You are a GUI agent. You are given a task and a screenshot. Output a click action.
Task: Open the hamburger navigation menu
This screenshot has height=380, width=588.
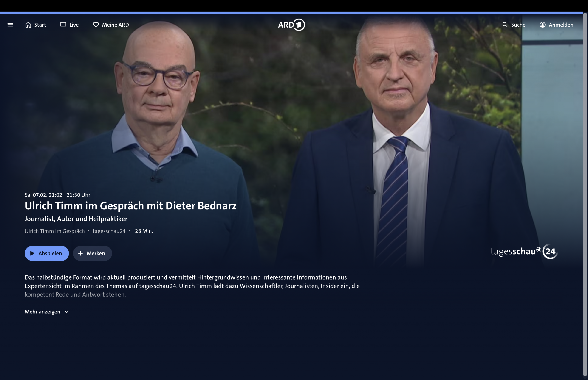(10, 25)
